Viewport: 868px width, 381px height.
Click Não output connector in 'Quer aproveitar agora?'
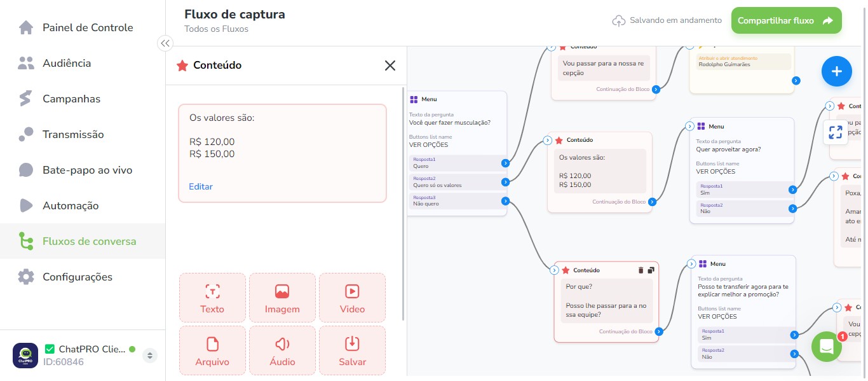point(792,209)
